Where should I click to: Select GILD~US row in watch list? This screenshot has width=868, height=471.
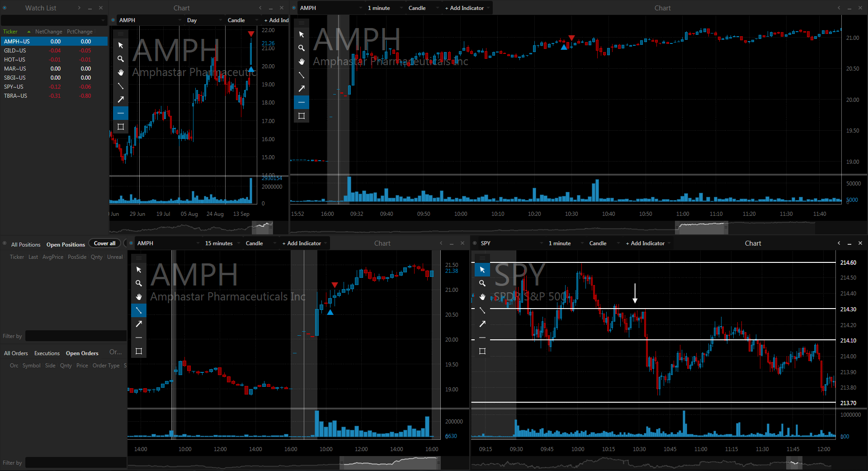(54, 50)
